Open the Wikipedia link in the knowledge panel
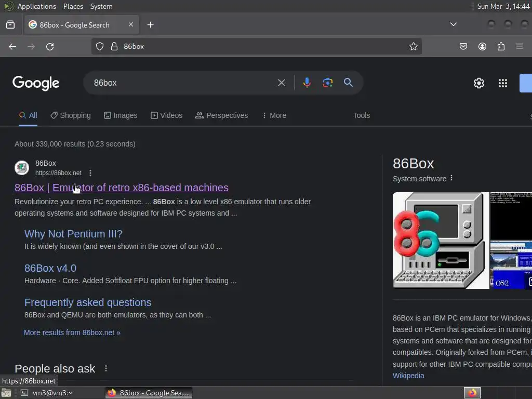The width and height of the screenshot is (532, 399). 408,376
